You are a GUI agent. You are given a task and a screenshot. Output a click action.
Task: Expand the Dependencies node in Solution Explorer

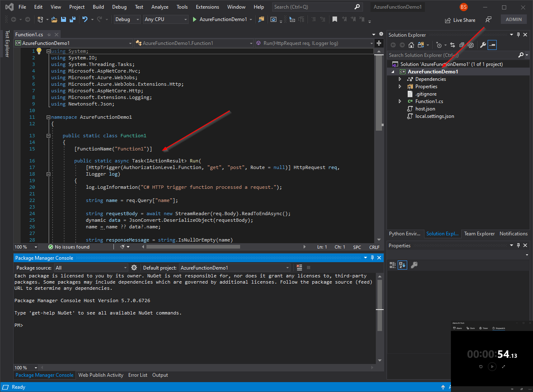pos(400,79)
